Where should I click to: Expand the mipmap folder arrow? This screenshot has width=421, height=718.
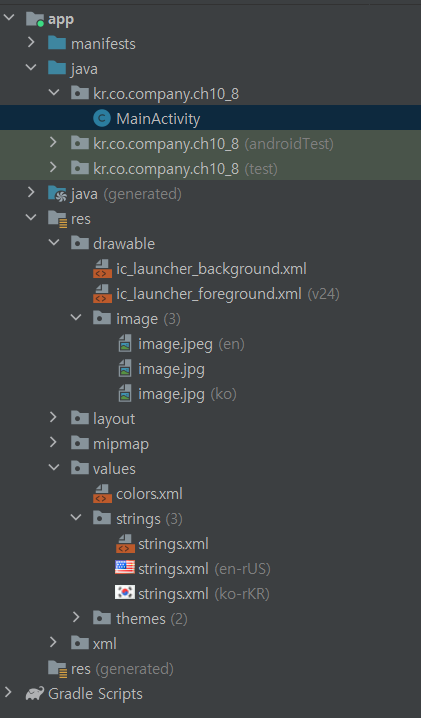pyautogui.click(x=53, y=443)
